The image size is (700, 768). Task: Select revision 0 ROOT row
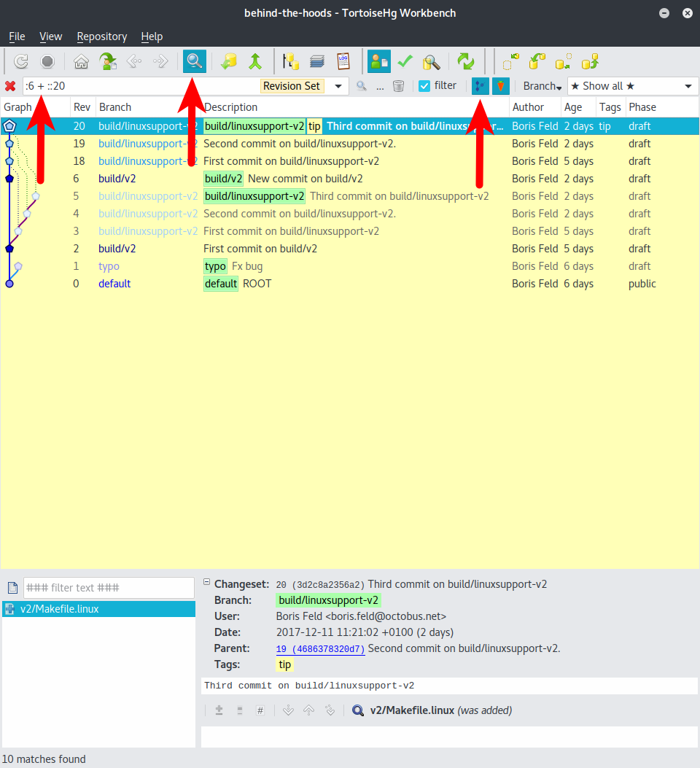pos(350,284)
